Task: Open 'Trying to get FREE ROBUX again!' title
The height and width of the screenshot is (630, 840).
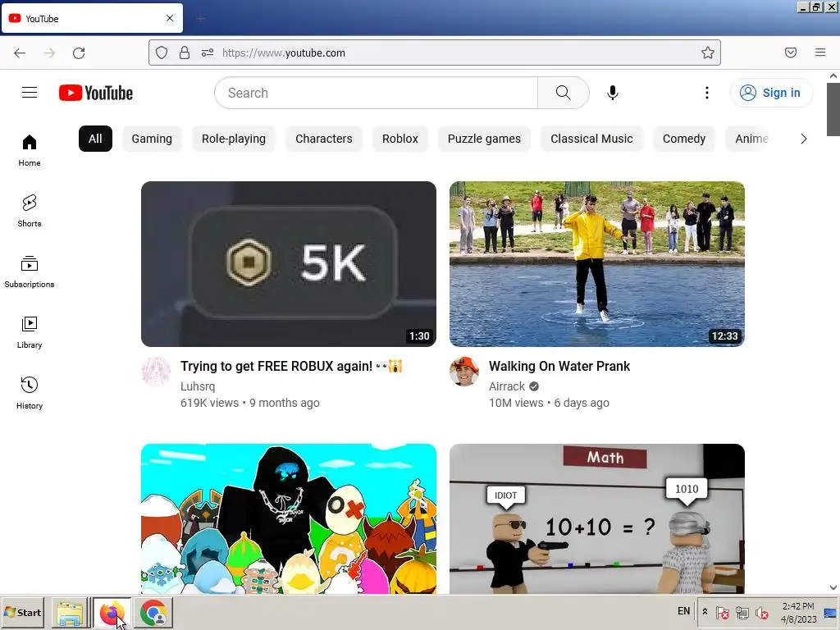Action: (x=291, y=366)
